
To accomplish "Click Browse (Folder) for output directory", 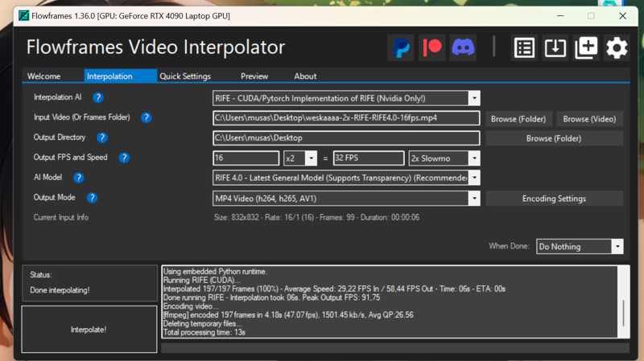I will [x=554, y=138].
